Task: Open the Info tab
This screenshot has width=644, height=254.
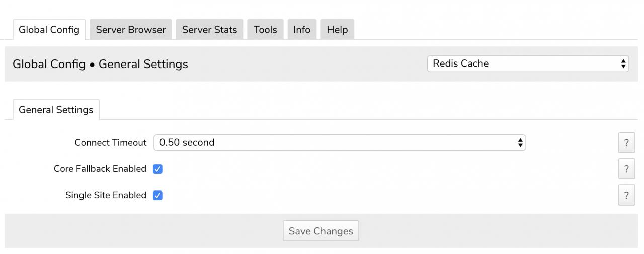Action: (x=302, y=30)
